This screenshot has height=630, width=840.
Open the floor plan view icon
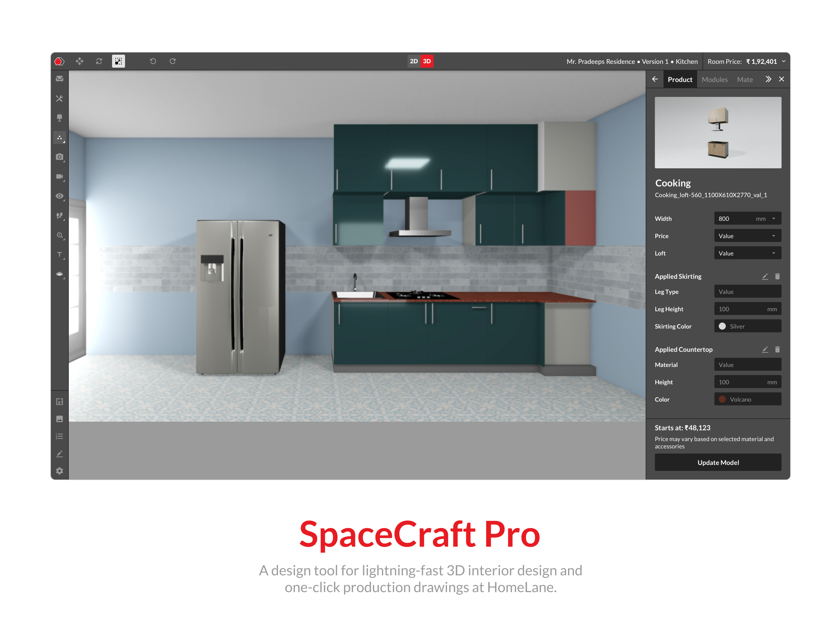(60, 401)
